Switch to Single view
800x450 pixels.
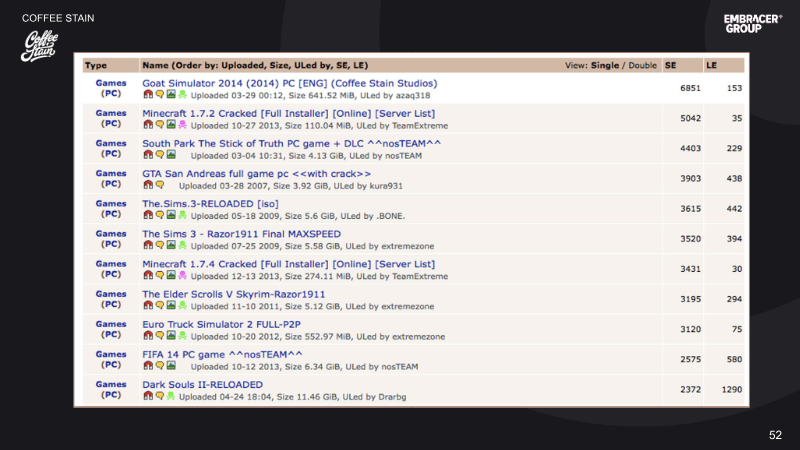605,65
